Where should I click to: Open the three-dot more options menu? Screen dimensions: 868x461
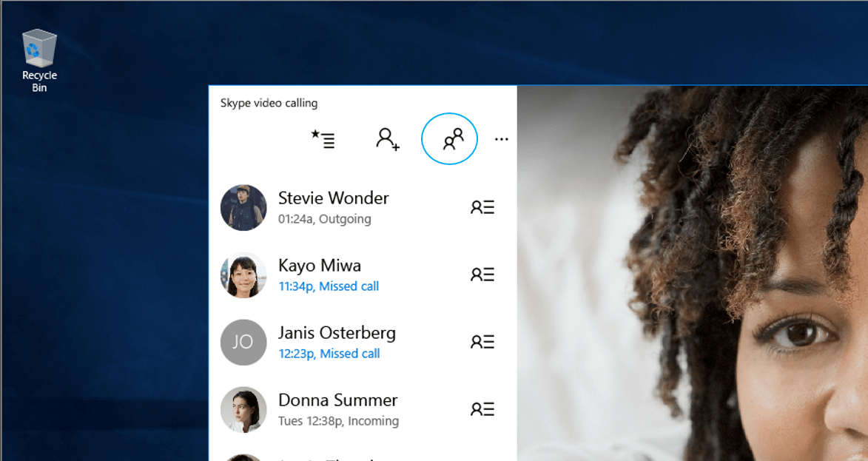502,139
